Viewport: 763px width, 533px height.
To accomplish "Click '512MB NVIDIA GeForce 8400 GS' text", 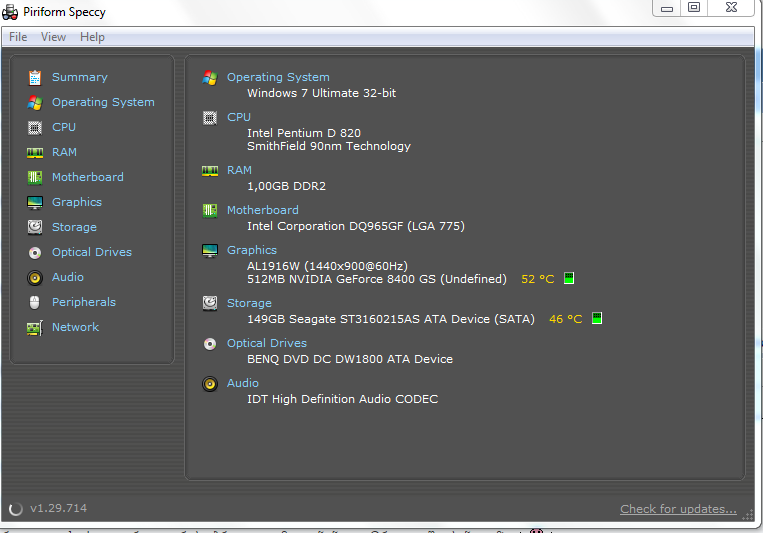I will coord(341,279).
